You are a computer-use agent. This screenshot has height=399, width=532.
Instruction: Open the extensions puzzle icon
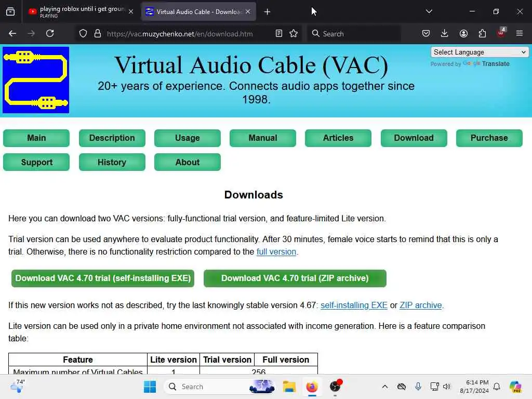pyautogui.click(x=482, y=33)
